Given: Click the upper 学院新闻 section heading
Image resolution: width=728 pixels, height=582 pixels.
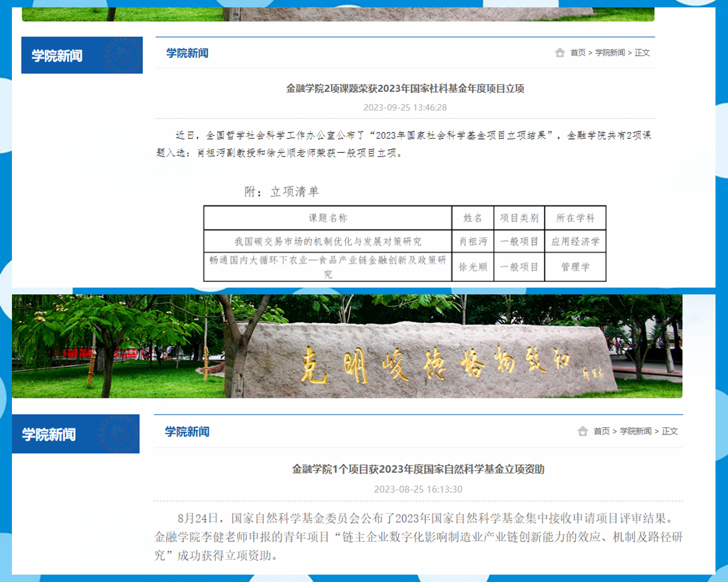Looking at the screenshot, I should pos(187,53).
